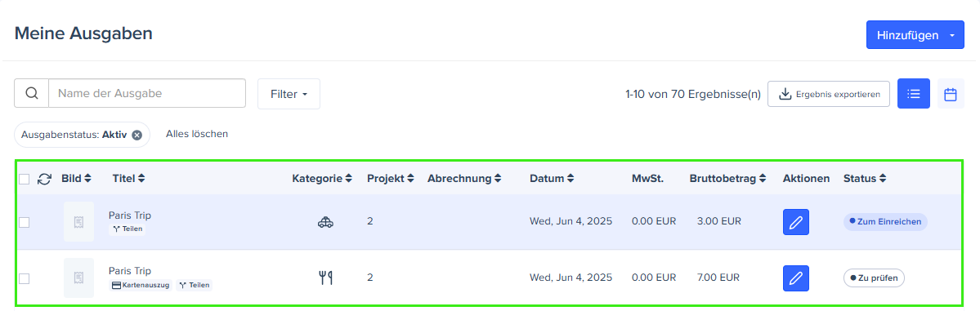Click the Alles löschen link

click(197, 134)
